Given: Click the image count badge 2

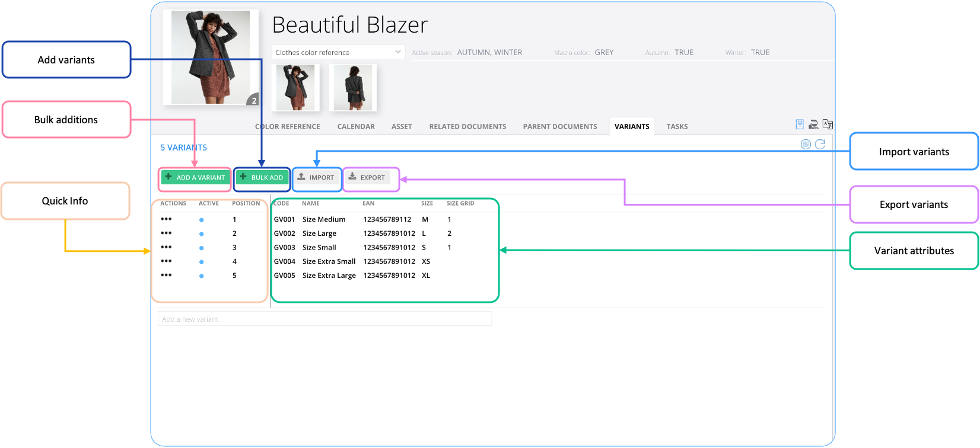Looking at the screenshot, I should coord(254,100).
